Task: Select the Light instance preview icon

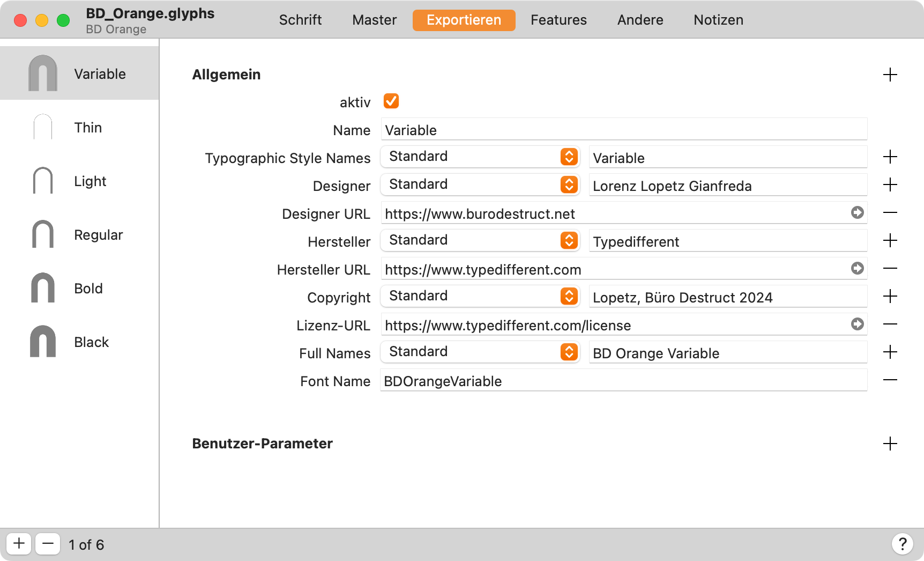Action: (x=43, y=180)
